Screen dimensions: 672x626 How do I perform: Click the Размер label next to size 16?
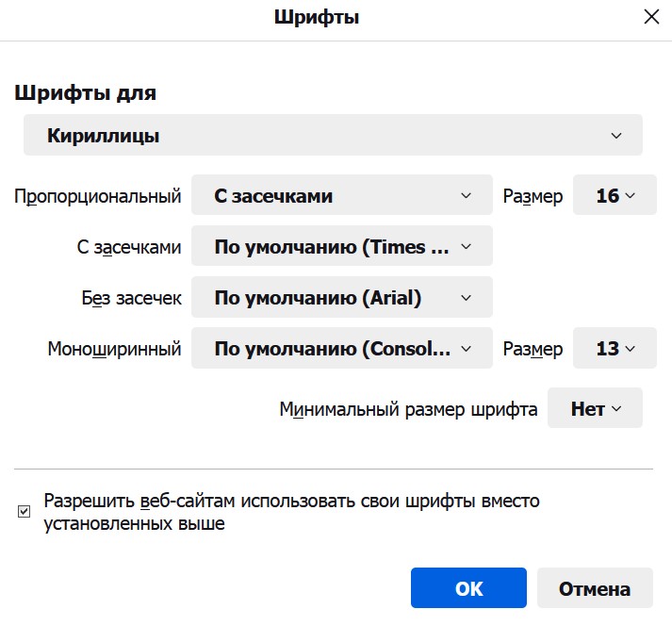coord(533,197)
